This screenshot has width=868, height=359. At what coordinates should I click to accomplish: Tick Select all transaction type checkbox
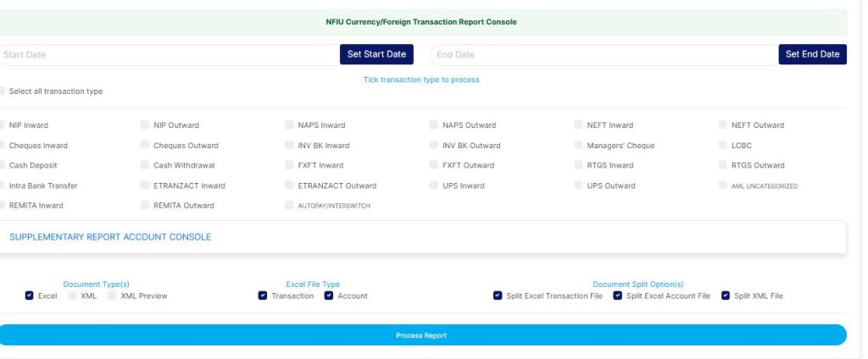point(3,91)
